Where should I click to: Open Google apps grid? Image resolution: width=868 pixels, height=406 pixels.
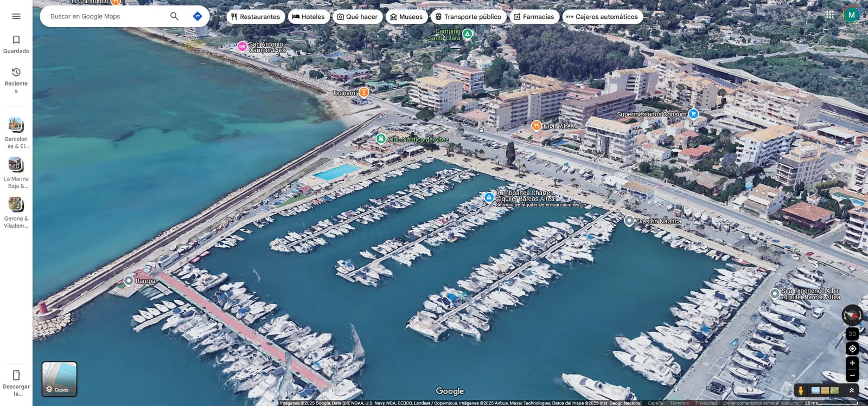click(x=830, y=15)
